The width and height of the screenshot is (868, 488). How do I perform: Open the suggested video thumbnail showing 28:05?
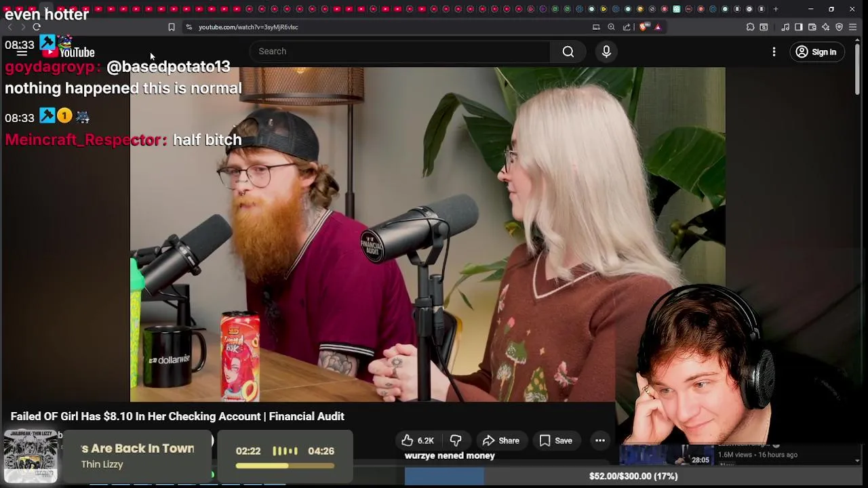click(x=667, y=455)
